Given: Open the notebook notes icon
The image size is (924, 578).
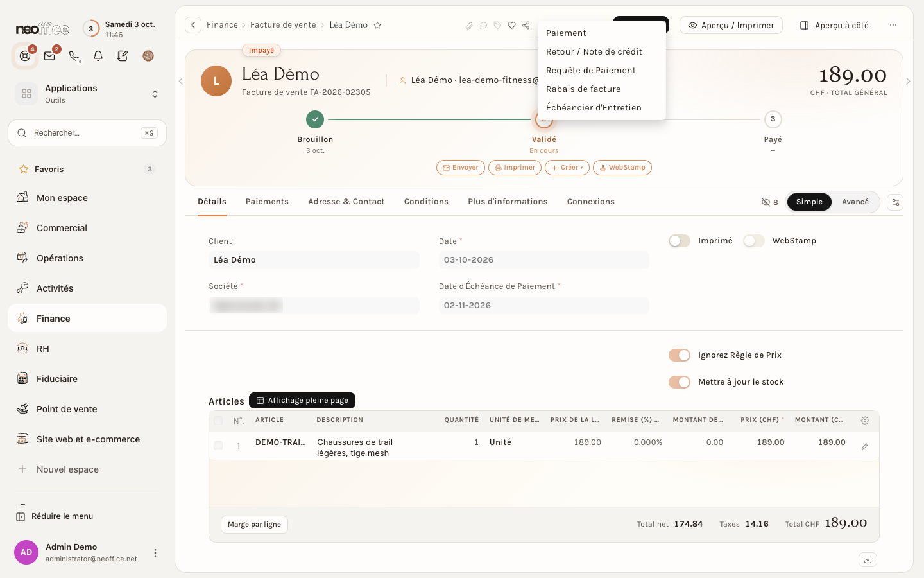Looking at the screenshot, I should tap(123, 56).
